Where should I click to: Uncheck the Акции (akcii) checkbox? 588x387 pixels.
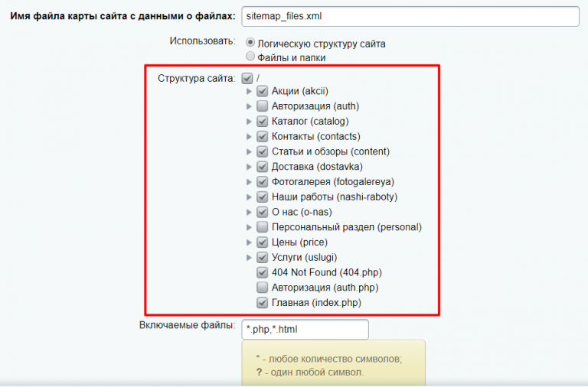[x=262, y=91]
